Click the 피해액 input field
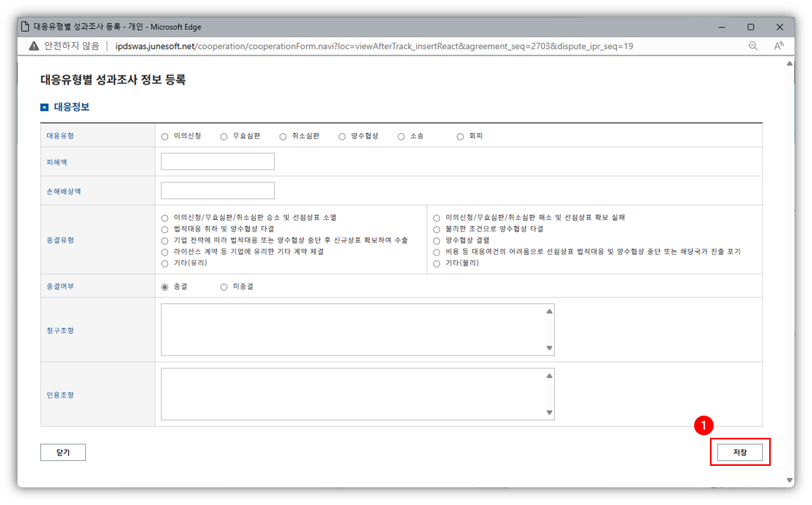Image resolution: width=812 pixels, height=505 pixels. click(218, 162)
